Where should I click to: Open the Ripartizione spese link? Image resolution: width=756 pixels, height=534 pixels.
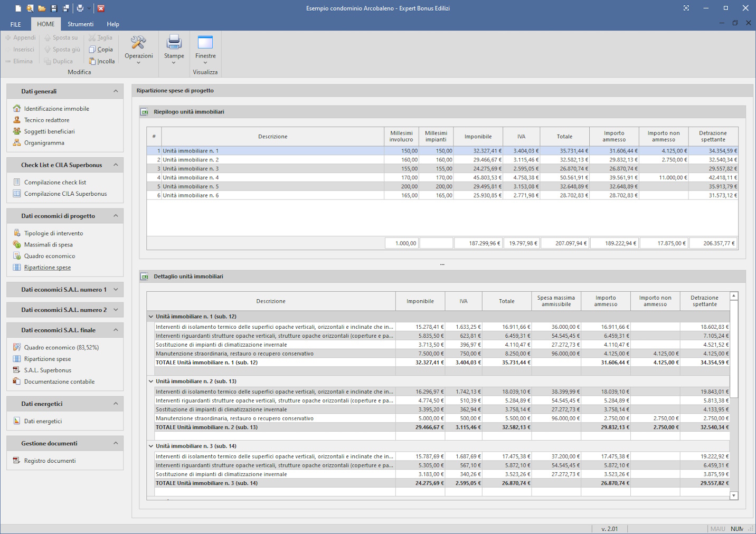coord(47,268)
